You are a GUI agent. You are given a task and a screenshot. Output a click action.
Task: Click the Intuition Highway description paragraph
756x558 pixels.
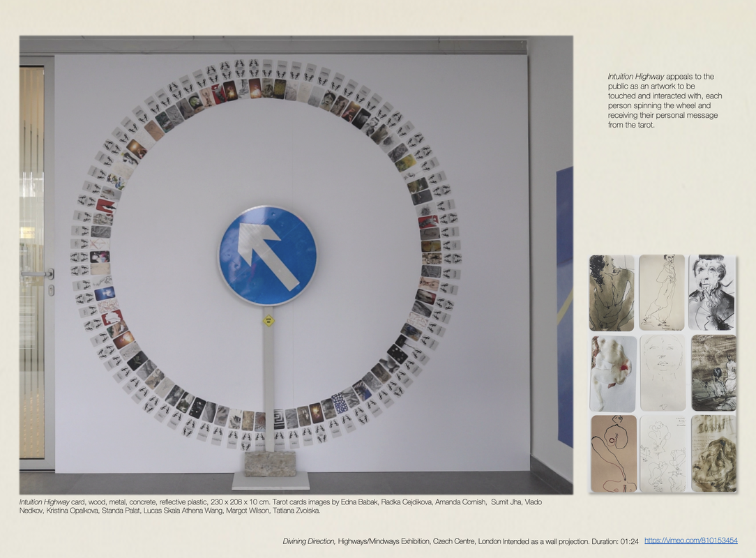click(x=661, y=100)
